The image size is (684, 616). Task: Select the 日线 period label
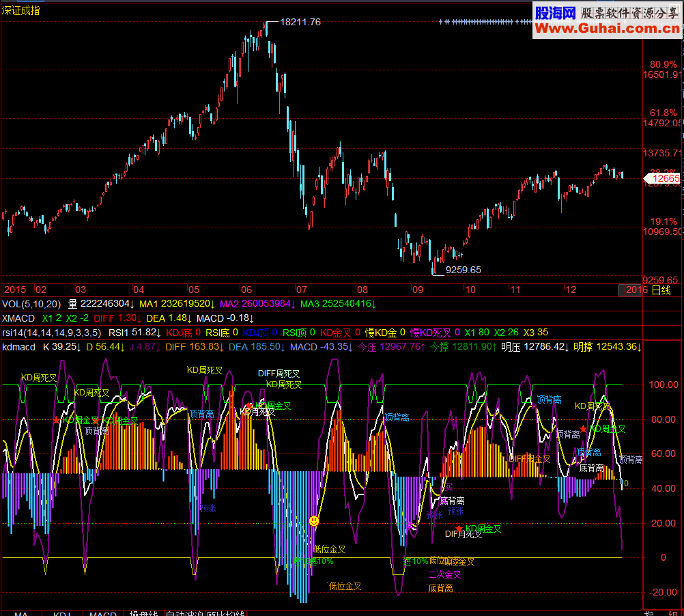coord(661,290)
